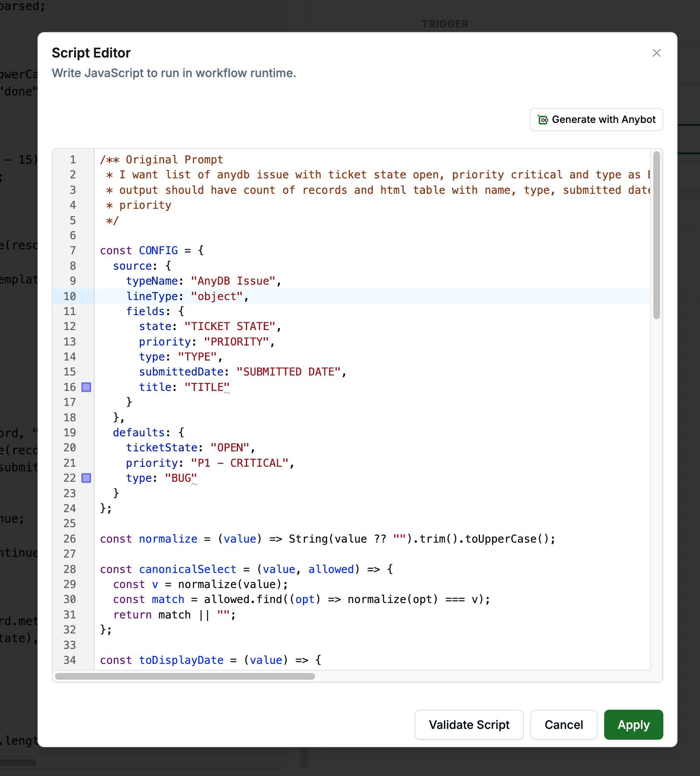The width and height of the screenshot is (700, 776).
Task: Click the hint marker on line 16
Action: (86, 387)
